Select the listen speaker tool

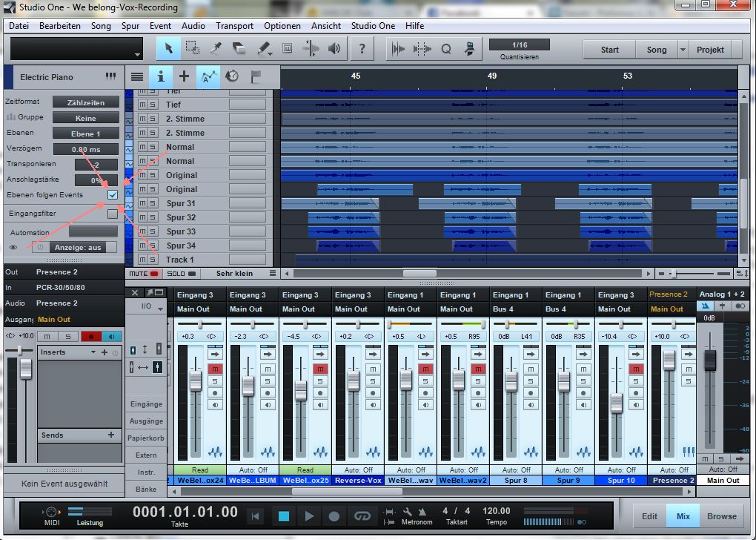click(334, 49)
